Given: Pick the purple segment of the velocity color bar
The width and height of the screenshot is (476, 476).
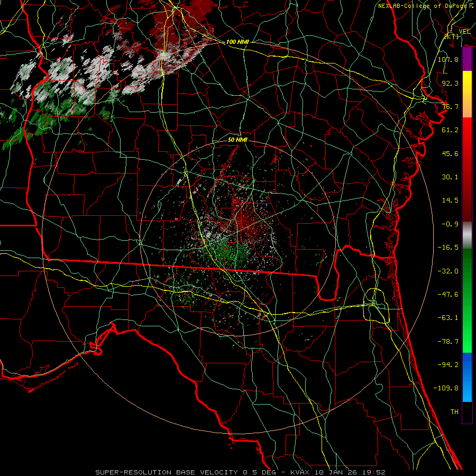Looking at the screenshot, I should point(467,59).
